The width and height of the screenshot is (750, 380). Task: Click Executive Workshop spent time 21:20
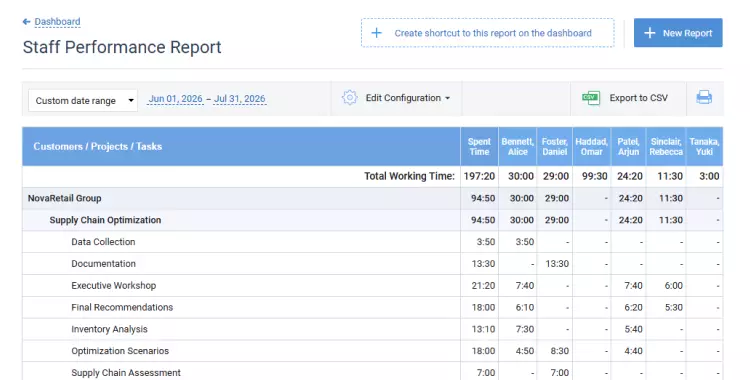tap(483, 286)
